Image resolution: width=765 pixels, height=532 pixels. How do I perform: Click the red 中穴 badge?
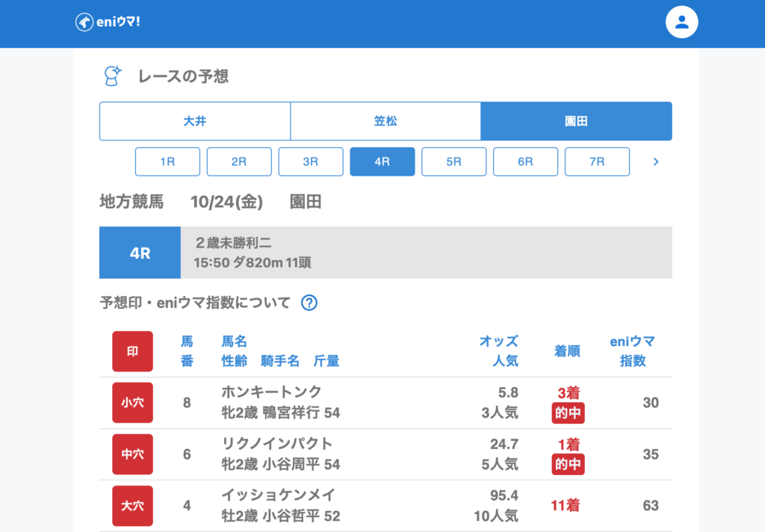pos(132,454)
